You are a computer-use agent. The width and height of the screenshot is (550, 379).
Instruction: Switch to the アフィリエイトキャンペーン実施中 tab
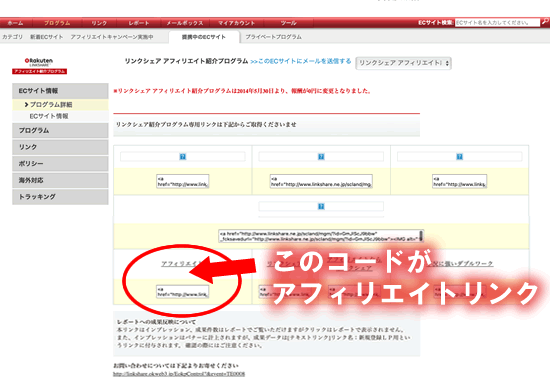coord(112,37)
